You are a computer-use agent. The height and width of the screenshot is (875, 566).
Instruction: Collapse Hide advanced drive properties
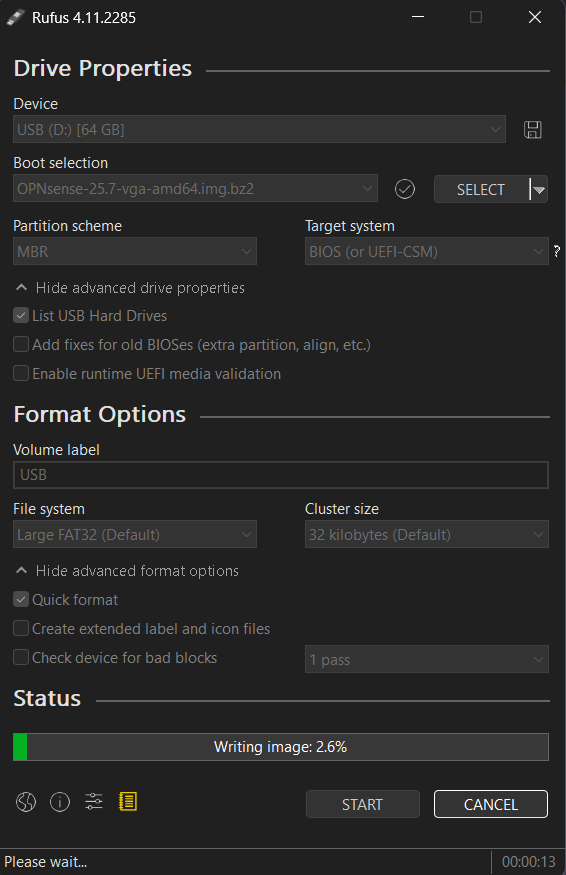click(129, 288)
